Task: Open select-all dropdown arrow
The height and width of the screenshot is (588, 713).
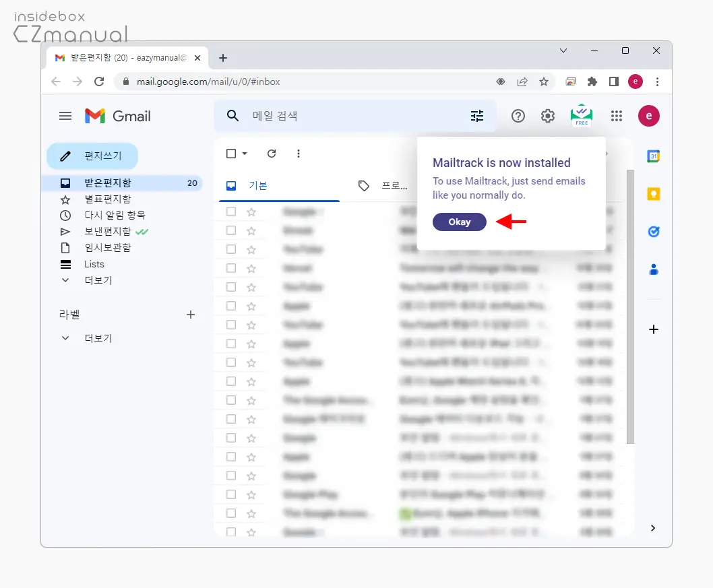Action: 245,154
